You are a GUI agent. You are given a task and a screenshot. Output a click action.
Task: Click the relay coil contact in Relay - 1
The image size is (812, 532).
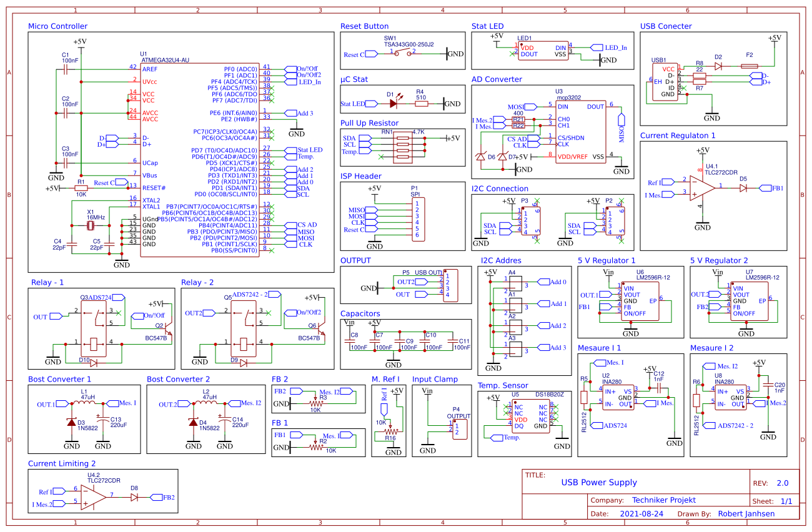pos(92,343)
